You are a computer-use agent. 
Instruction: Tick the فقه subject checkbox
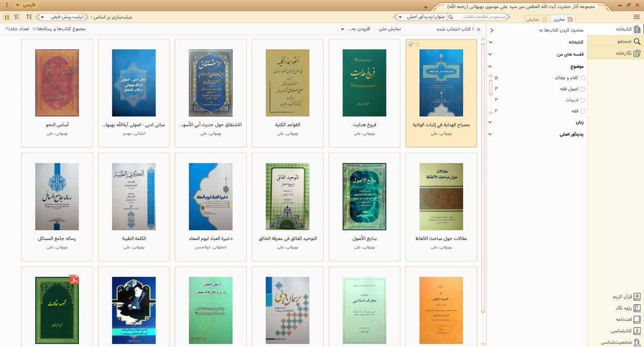pos(583,111)
